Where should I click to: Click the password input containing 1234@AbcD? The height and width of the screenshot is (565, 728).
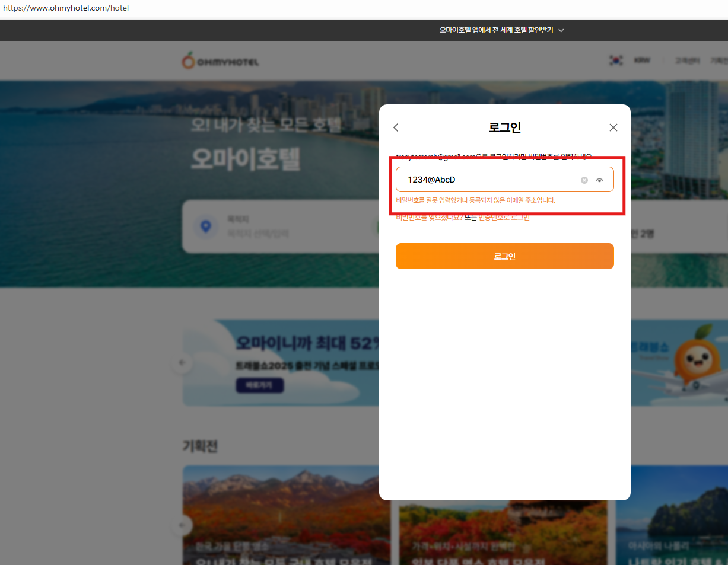click(x=505, y=180)
